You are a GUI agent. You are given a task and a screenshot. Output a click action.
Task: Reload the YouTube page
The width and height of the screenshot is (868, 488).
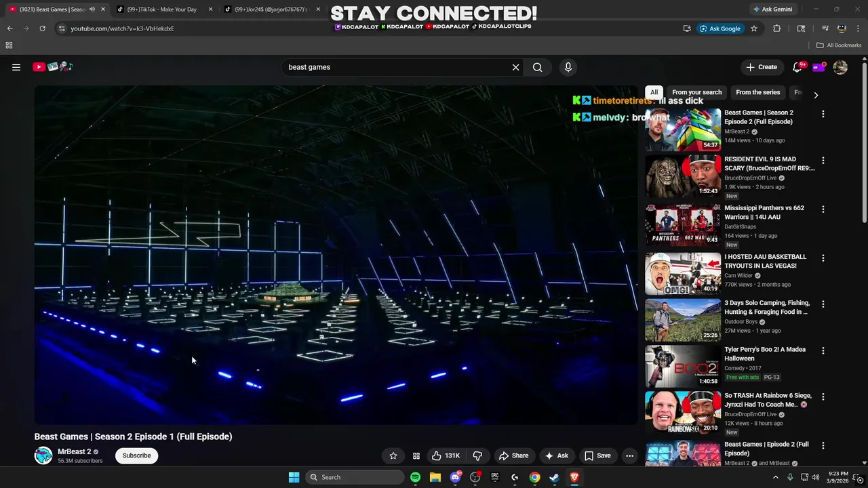[42, 28]
